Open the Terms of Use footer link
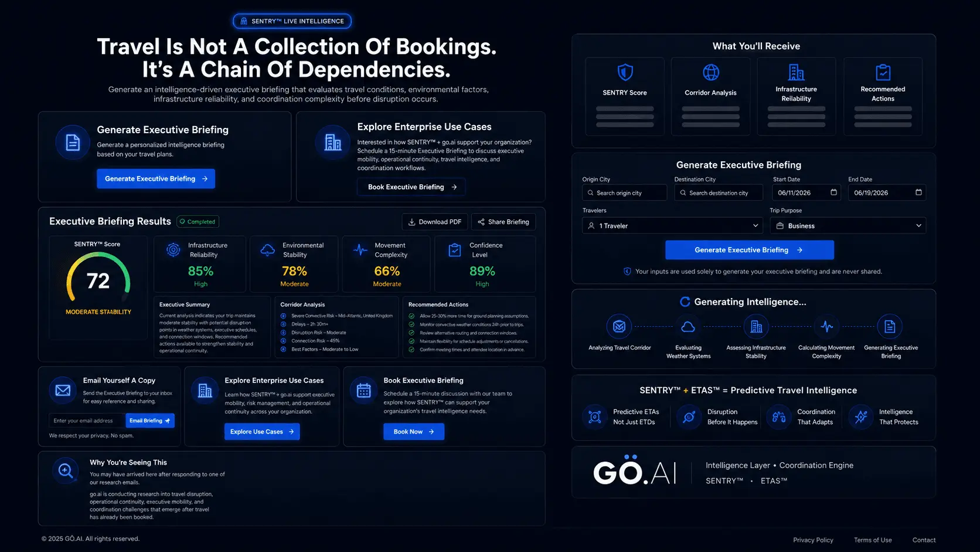 pyautogui.click(x=873, y=540)
